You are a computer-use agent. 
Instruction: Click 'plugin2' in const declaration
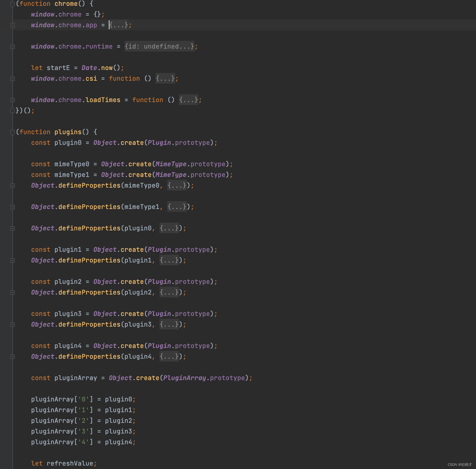(68, 282)
